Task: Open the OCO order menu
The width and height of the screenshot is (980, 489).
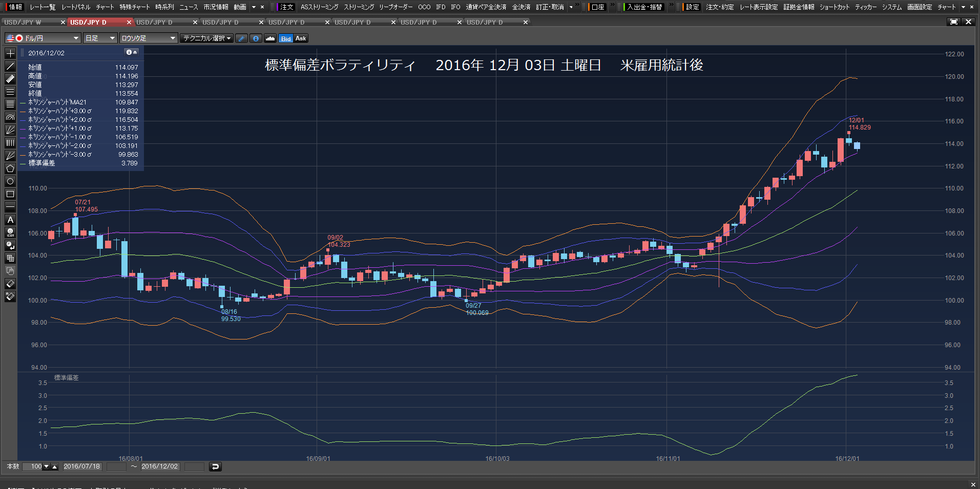Action: 424,7
